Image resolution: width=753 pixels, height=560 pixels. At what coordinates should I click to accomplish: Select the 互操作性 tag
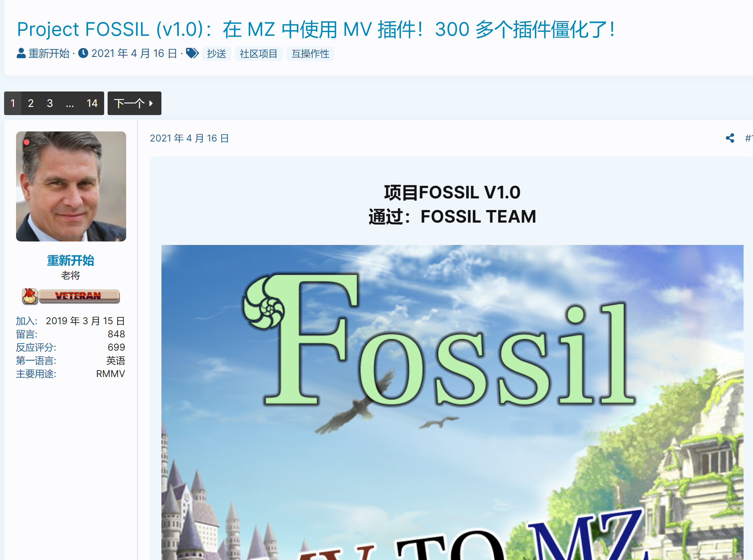[310, 54]
